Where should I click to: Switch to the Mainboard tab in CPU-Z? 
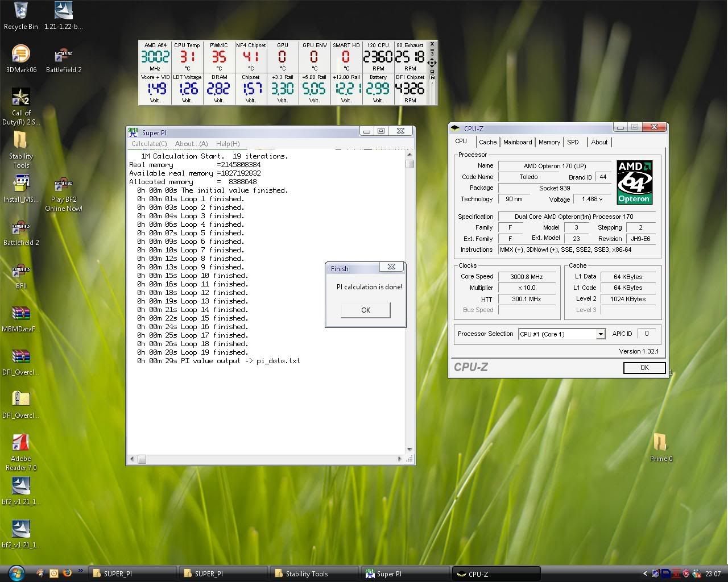click(x=518, y=142)
